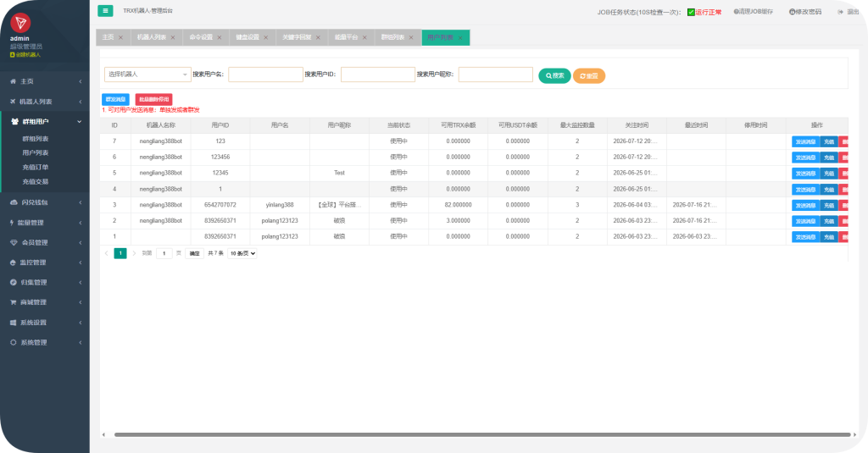The width and height of the screenshot is (868, 453).
Task: Select 充值订单 in the sidebar submenu
Action: [36, 167]
